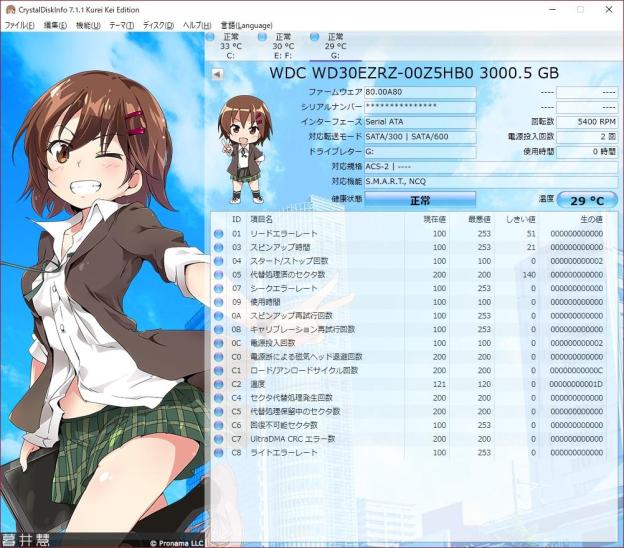This screenshot has width=624, height=548.
Task: Click the status orb on G: drive tab
Action: click(x=314, y=37)
